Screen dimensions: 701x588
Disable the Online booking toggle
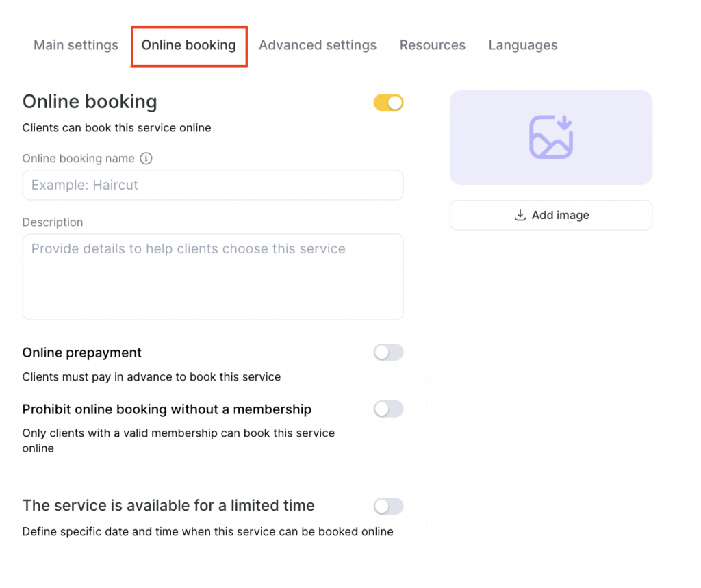coord(388,103)
